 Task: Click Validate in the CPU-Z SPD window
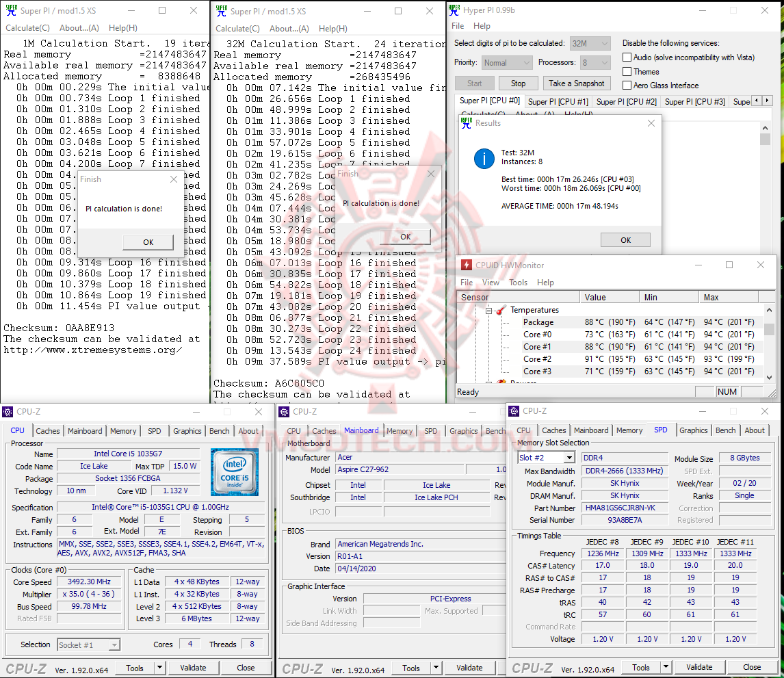(699, 667)
